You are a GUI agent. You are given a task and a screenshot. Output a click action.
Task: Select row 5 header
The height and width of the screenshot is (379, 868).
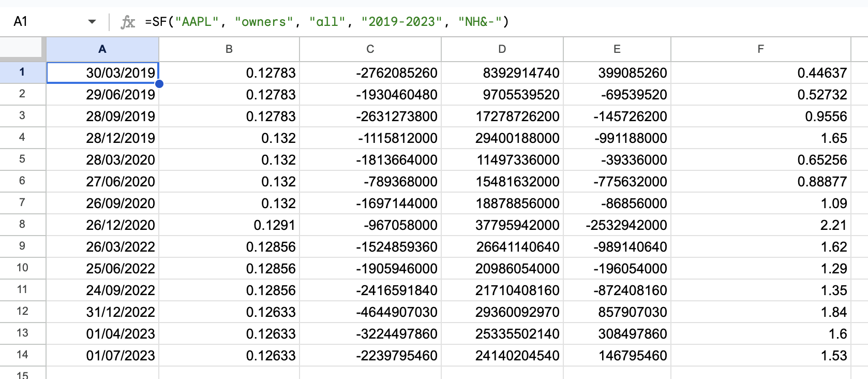pos(23,159)
